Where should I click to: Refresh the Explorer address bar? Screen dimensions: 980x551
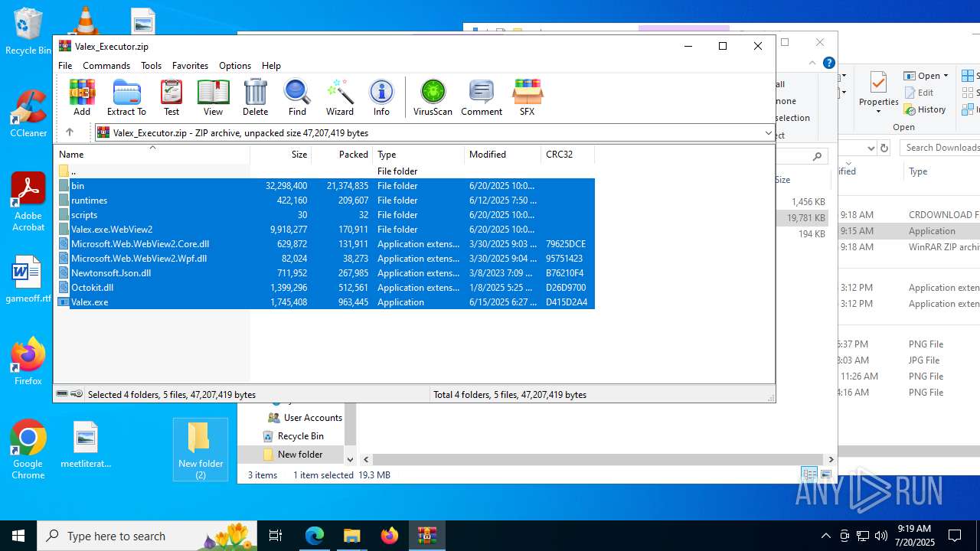884,148
